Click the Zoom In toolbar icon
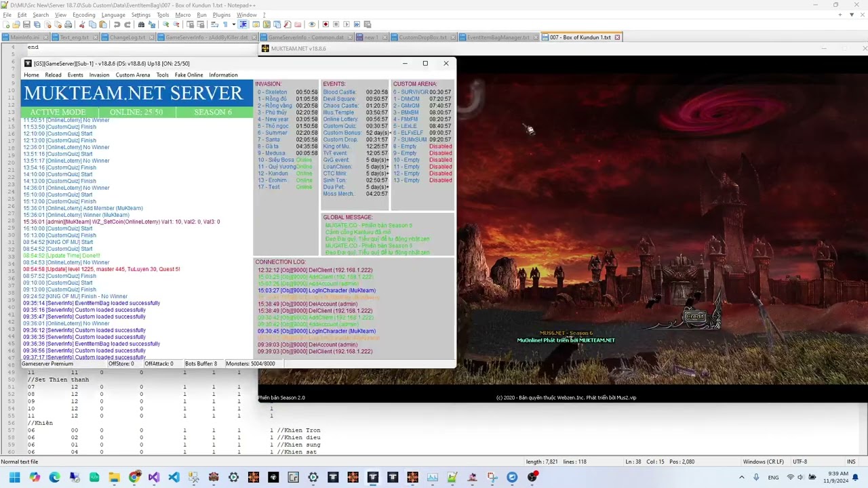 [165, 24]
